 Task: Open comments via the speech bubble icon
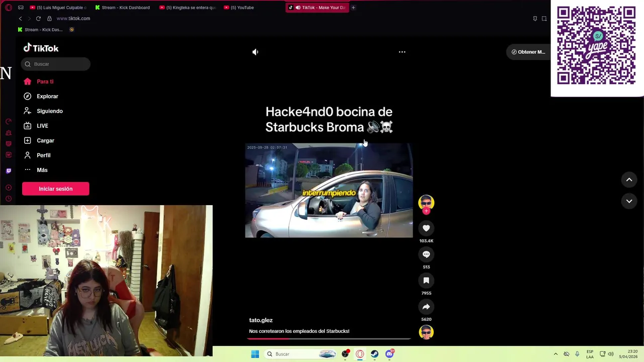(x=426, y=254)
